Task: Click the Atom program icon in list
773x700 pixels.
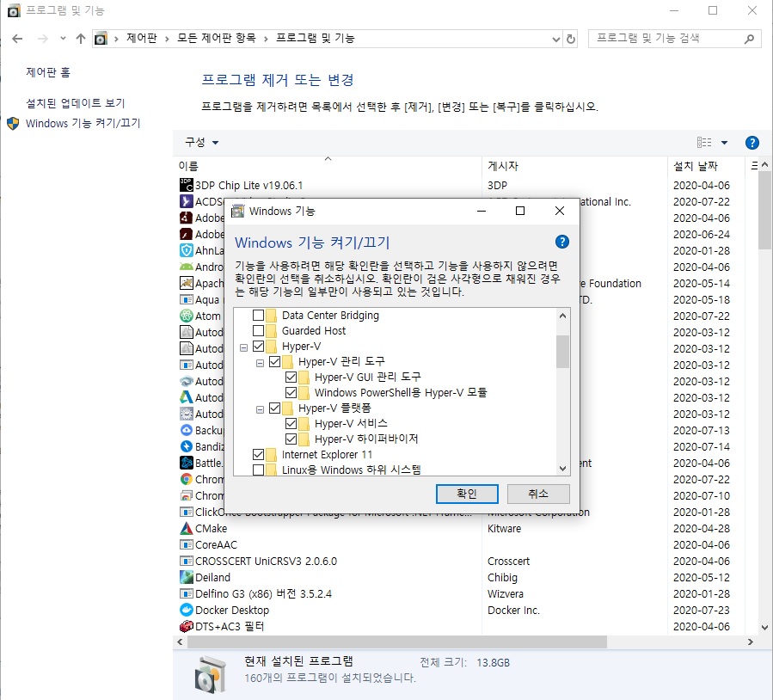Action: tap(186, 316)
